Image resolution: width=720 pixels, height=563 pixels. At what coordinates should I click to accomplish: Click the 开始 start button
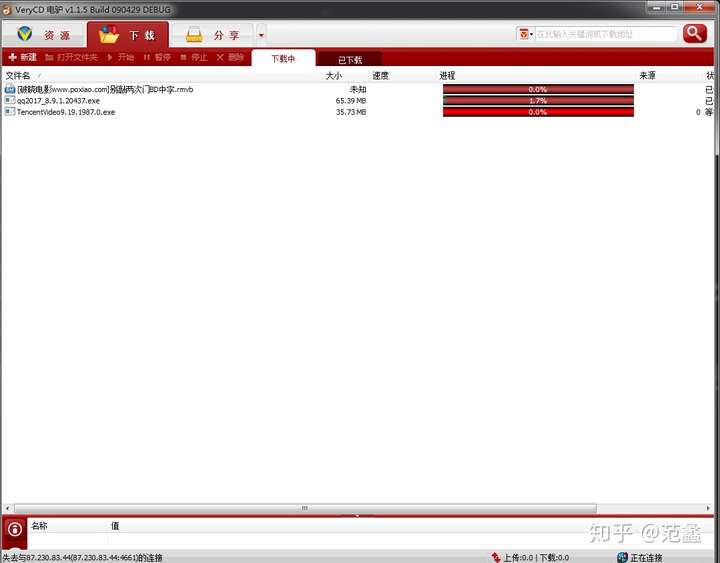(120, 57)
